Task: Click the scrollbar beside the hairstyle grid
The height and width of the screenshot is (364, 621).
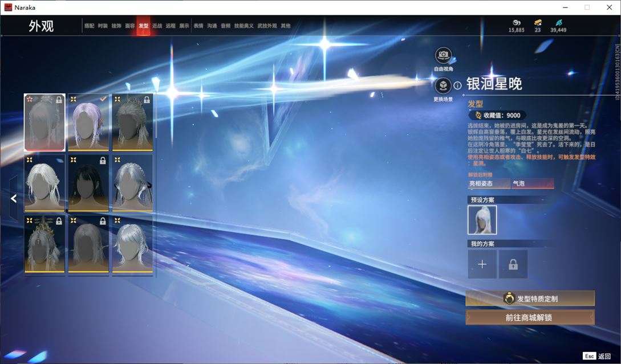Action: (x=156, y=117)
